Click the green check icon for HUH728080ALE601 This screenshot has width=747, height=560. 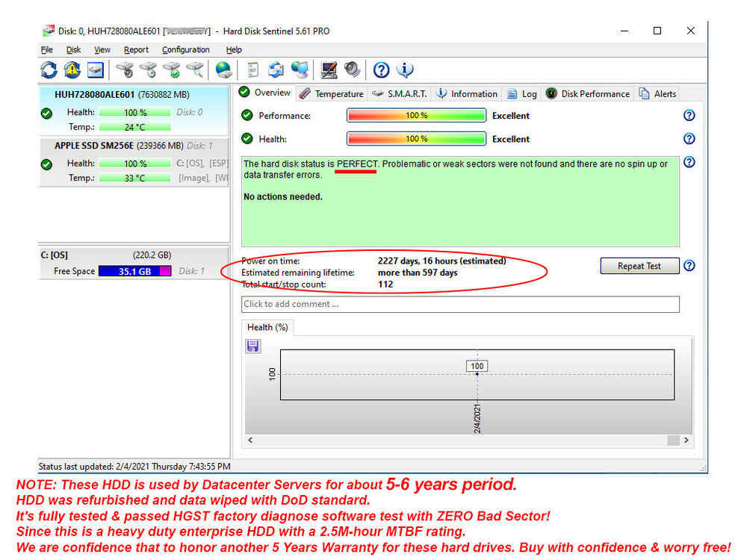point(46,113)
